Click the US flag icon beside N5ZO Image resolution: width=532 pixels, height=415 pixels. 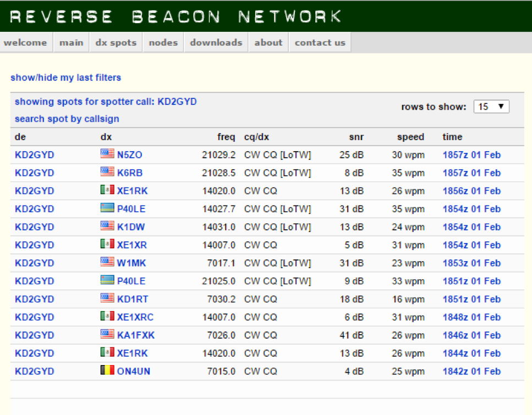pos(107,154)
